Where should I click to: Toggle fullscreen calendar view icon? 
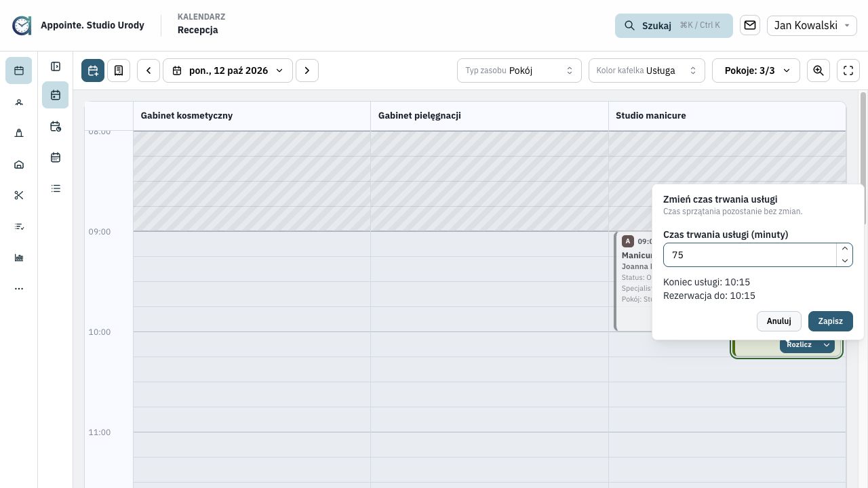(x=848, y=70)
